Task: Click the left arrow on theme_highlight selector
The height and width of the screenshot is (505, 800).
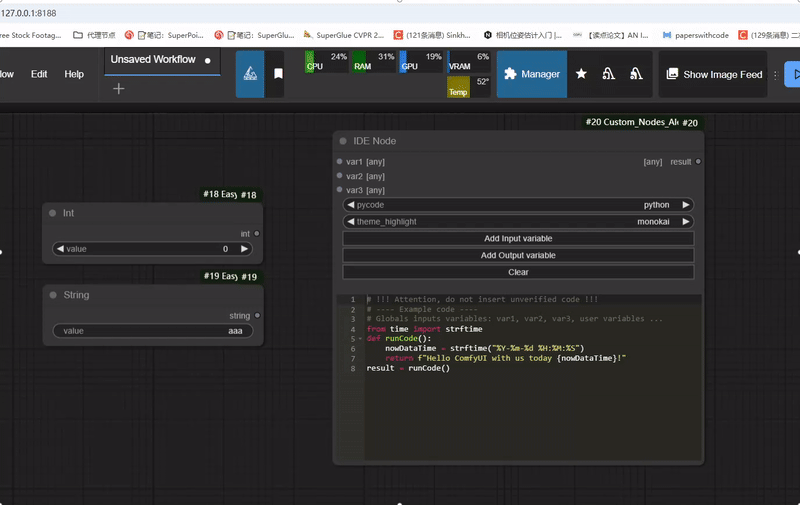Action: [350, 222]
